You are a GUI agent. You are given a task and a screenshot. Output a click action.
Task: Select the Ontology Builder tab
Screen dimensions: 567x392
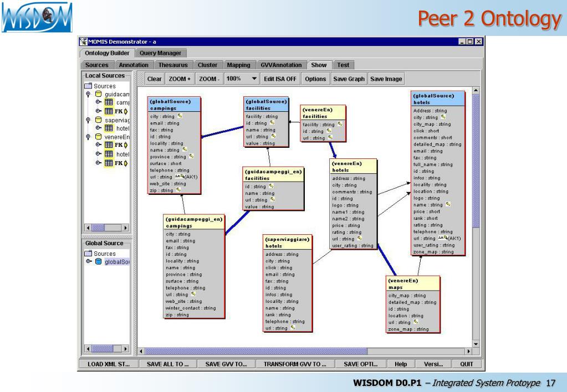(107, 53)
